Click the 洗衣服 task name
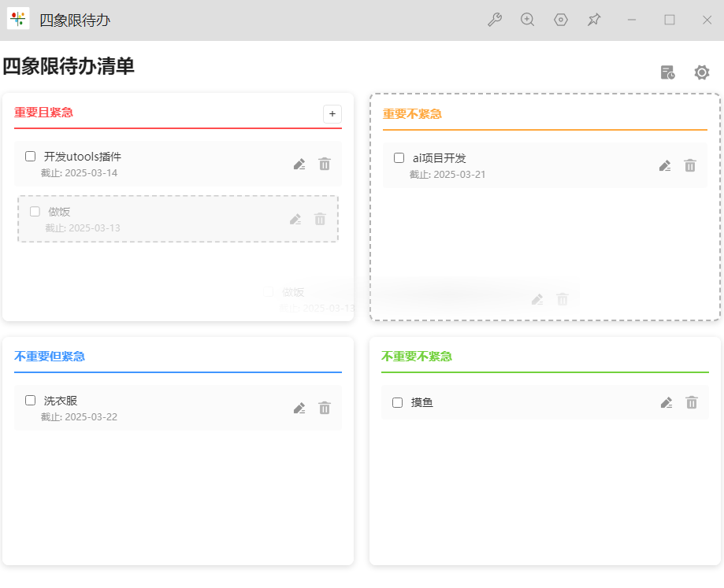The height and width of the screenshot is (588, 724). click(61, 401)
